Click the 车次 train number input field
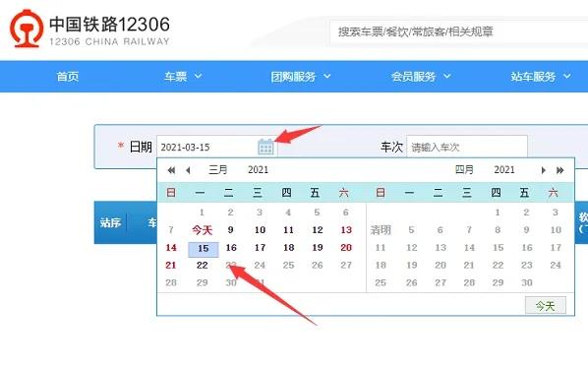The width and height of the screenshot is (588, 366). click(x=467, y=147)
